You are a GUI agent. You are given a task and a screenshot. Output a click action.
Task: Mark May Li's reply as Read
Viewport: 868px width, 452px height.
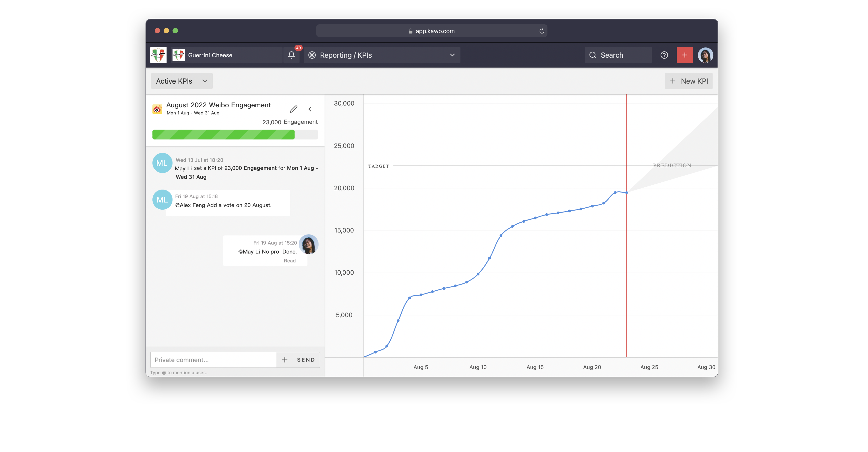point(290,260)
